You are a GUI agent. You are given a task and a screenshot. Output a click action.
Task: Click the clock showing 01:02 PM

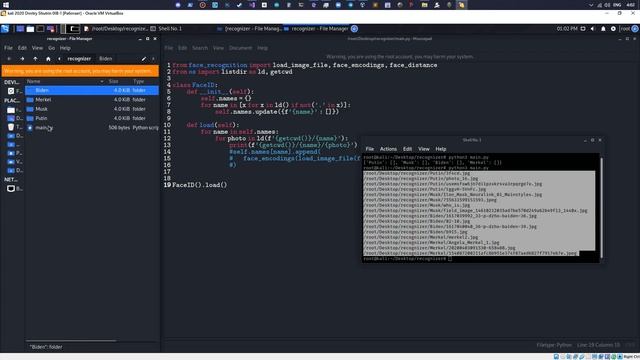567,29
